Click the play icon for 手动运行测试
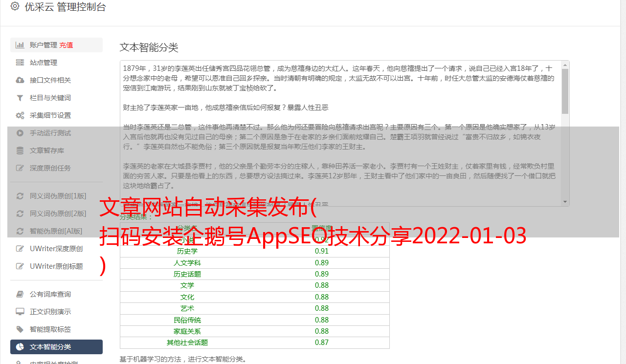Screen dimensions: 626x364 [20, 133]
